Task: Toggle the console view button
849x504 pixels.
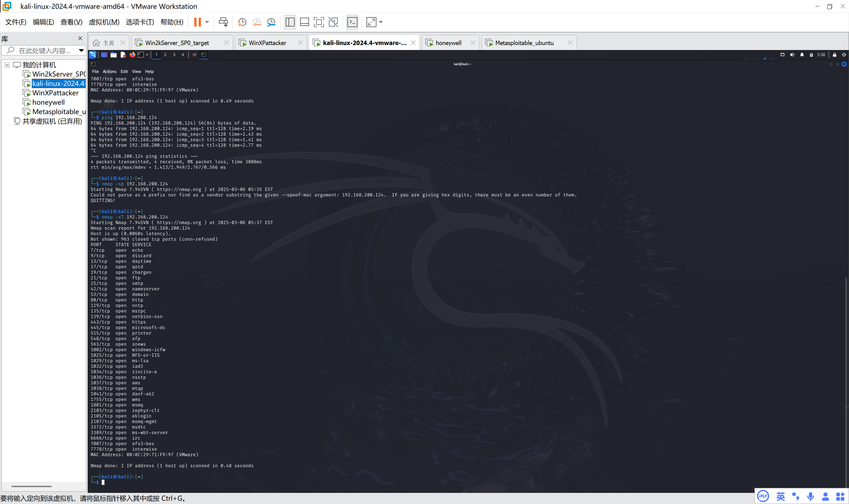Action: [x=352, y=22]
